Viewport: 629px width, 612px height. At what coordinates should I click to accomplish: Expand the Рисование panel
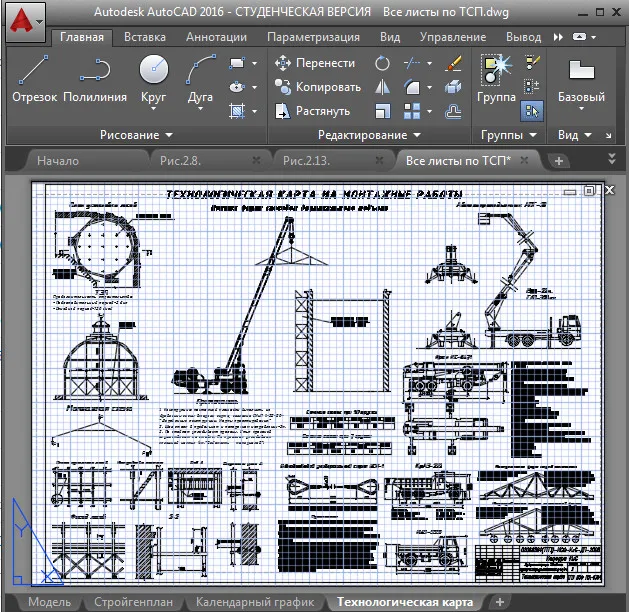[136, 135]
